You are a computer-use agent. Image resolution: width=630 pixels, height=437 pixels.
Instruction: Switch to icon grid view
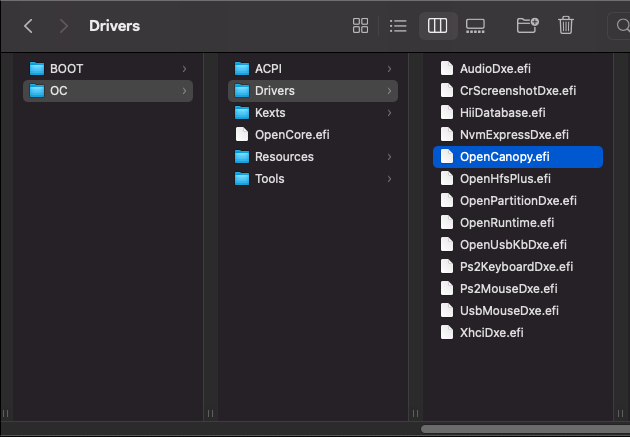[360, 26]
